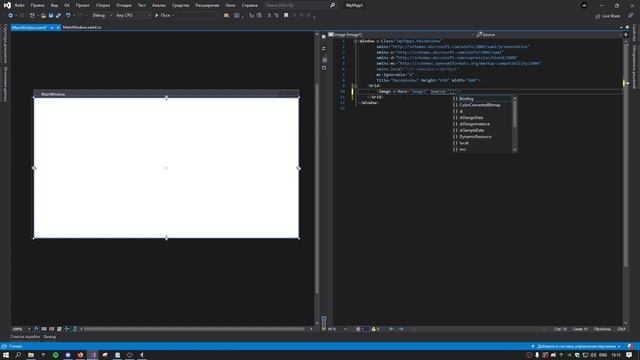Viewport: 640px width, 360px height.
Task: Click the designer horizontal scrollbar
Action: 195,329
